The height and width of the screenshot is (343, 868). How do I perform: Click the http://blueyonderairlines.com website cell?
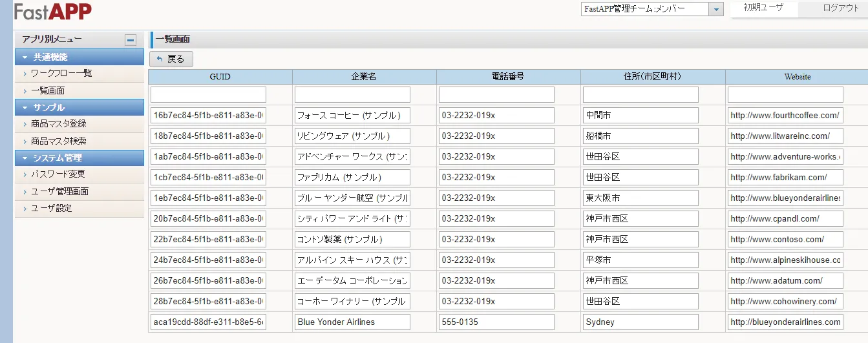(785, 322)
